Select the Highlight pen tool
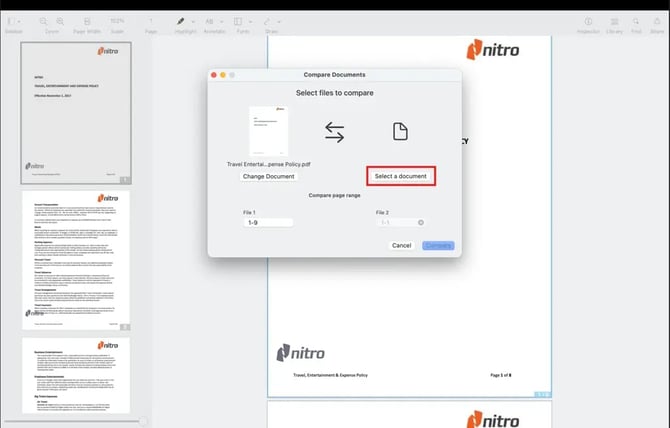Screen dimensions: 670x428 tap(181, 21)
